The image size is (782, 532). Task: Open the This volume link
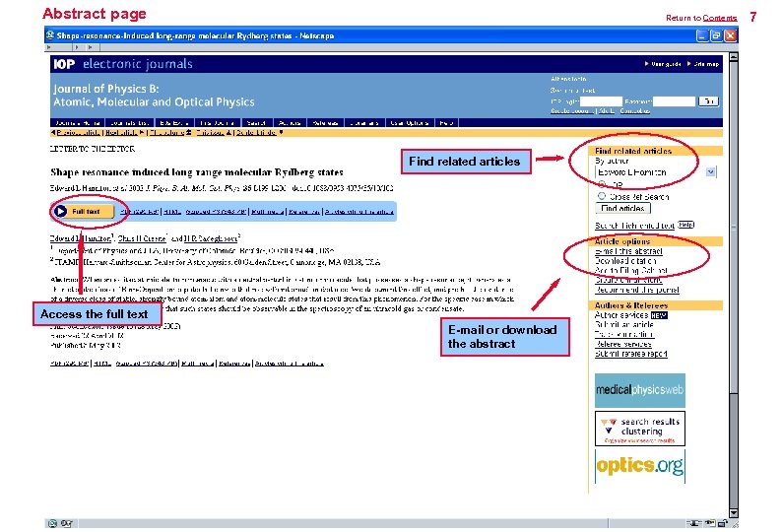[167, 133]
